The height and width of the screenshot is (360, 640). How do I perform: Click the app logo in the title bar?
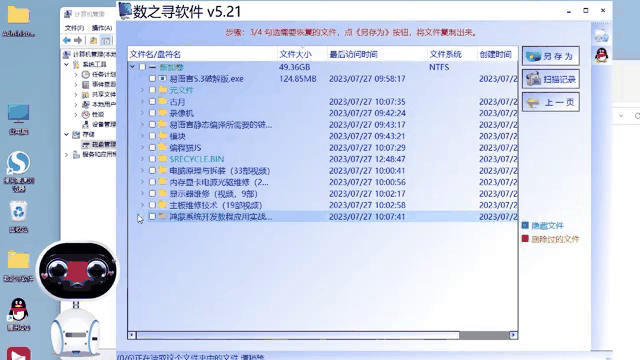(125, 11)
